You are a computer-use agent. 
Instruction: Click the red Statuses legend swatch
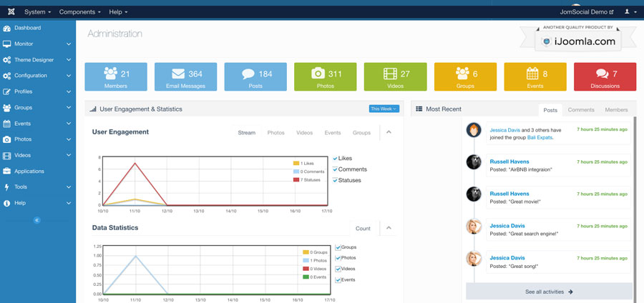point(296,179)
